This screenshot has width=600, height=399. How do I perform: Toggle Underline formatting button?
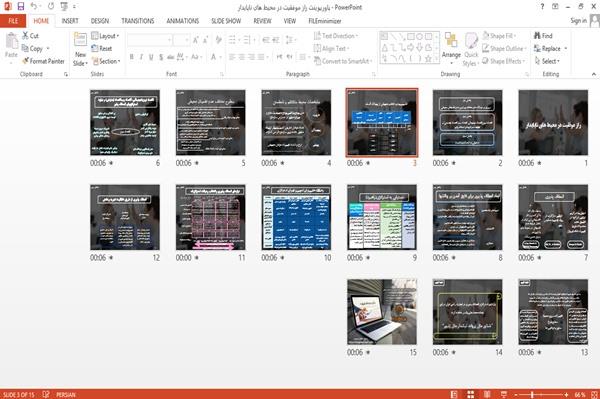(151, 57)
